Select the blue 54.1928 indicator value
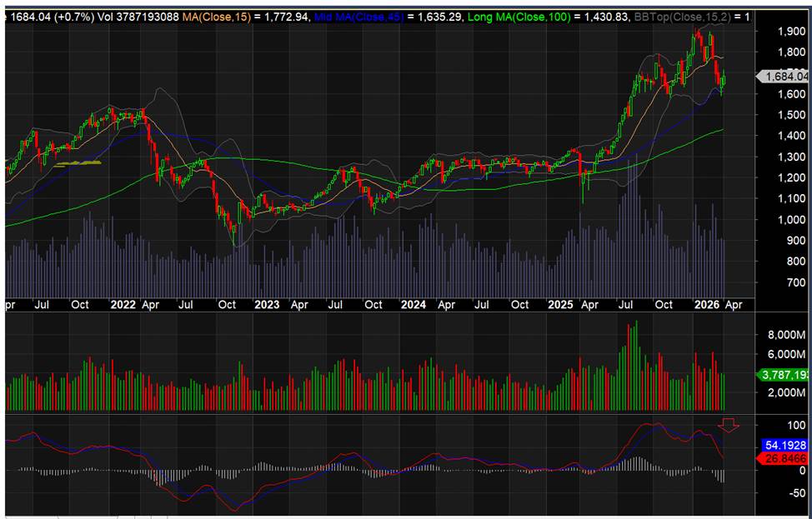 pos(784,446)
